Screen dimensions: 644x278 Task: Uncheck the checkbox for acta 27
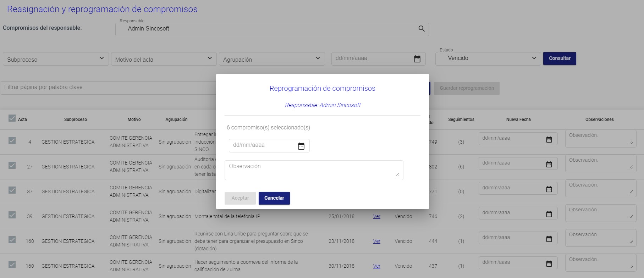(12, 165)
